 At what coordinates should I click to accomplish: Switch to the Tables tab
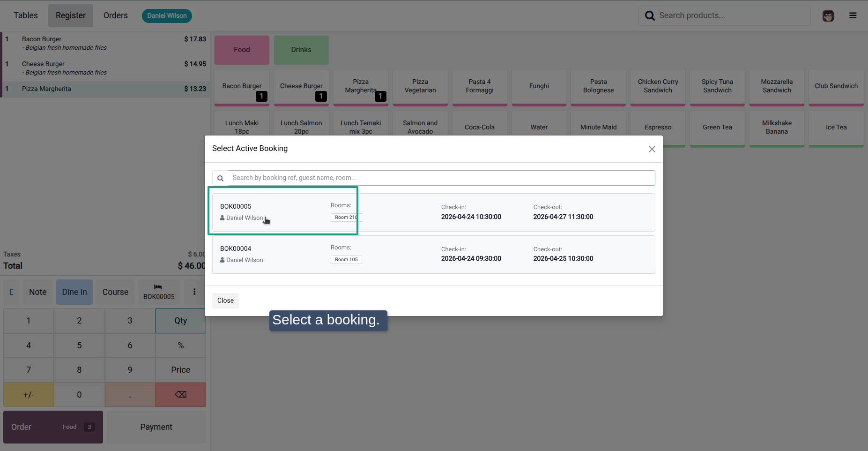click(26, 15)
